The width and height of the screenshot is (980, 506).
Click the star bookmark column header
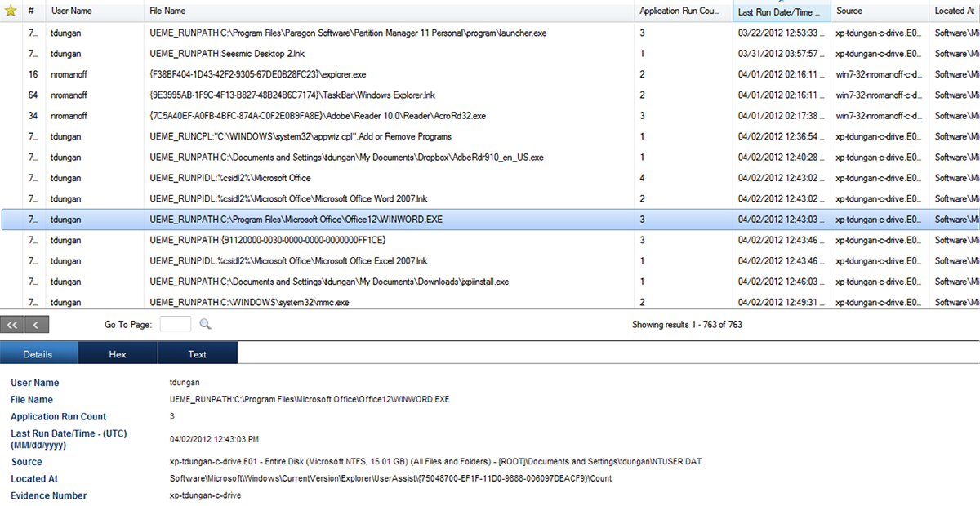(10, 11)
